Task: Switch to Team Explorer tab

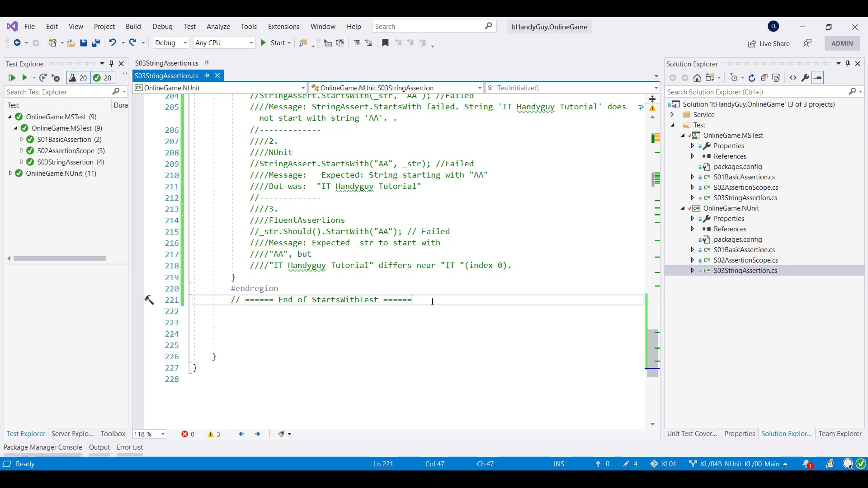Action: click(x=840, y=433)
